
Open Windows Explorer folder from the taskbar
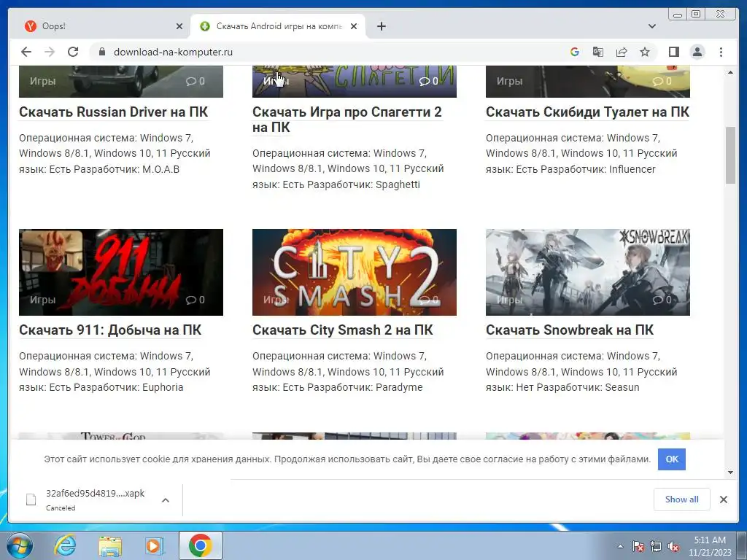pos(110,545)
